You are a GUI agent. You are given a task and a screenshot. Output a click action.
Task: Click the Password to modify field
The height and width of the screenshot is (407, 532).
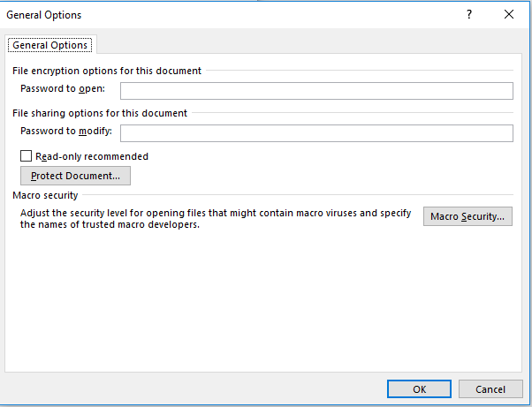click(316, 133)
